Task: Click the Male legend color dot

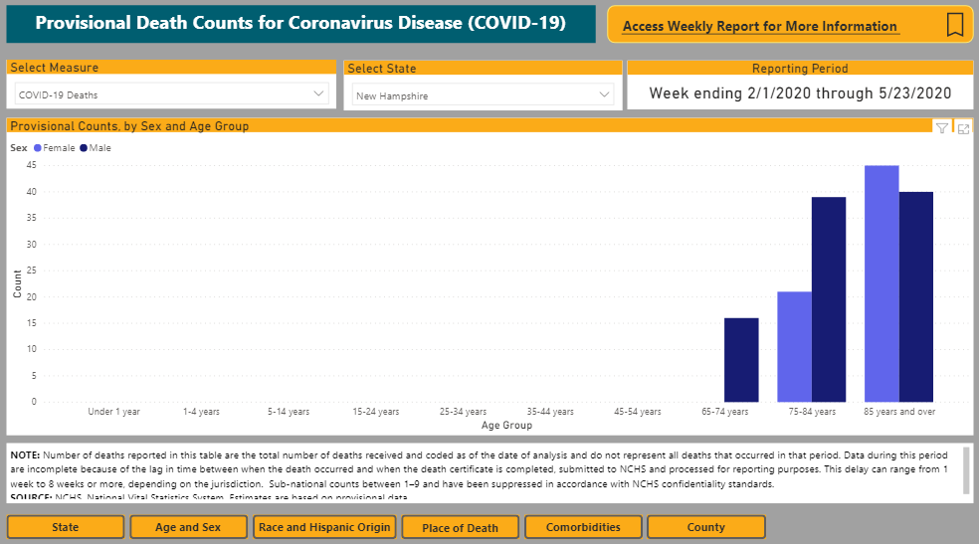Action: point(85,148)
